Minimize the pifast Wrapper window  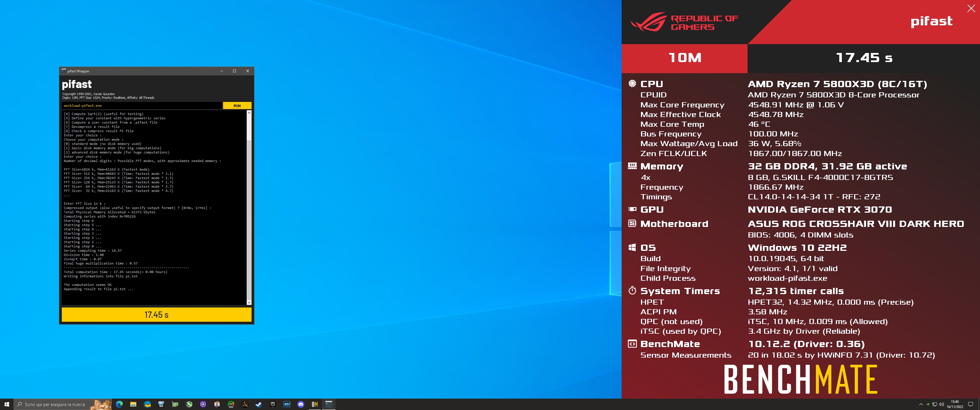tap(221, 71)
